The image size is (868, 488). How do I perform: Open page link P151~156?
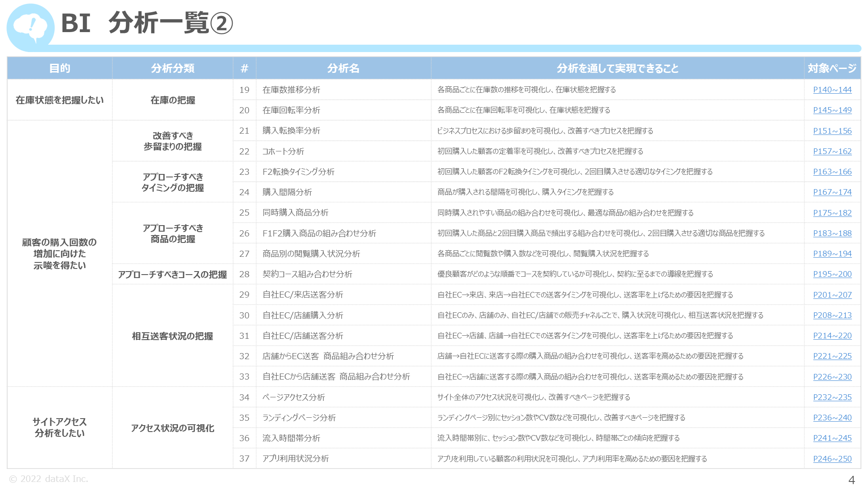[832, 131]
